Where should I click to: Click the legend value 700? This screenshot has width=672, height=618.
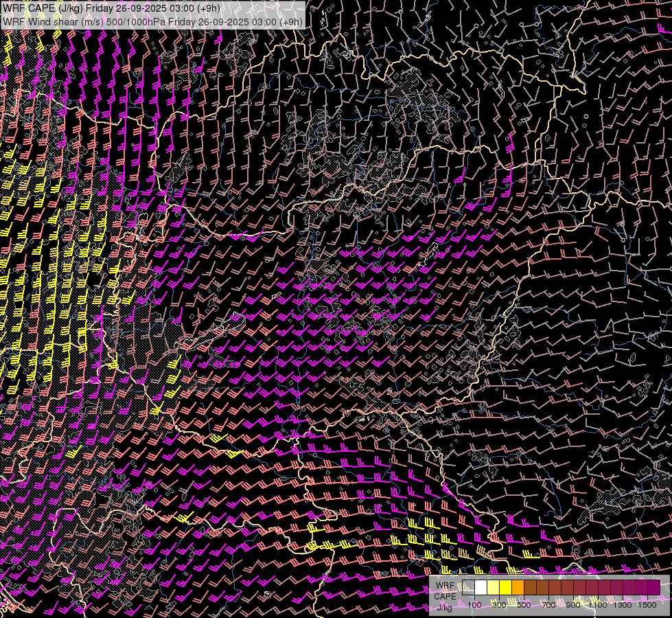[x=549, y=605]
